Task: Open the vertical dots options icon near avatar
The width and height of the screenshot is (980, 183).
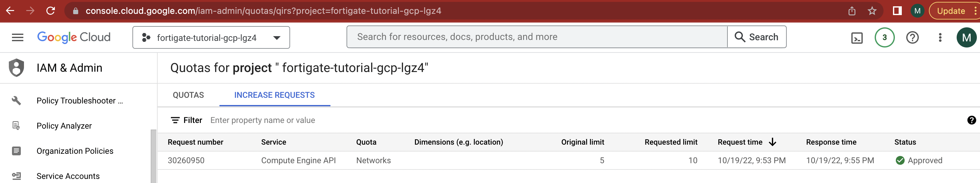Action: pyautogui.click(x=941, y=37)
